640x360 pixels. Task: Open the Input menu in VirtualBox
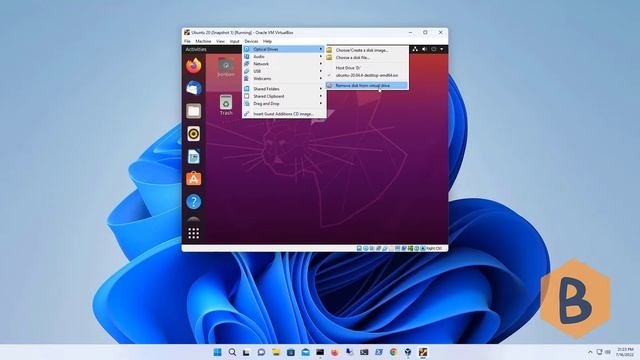point(235,41)
